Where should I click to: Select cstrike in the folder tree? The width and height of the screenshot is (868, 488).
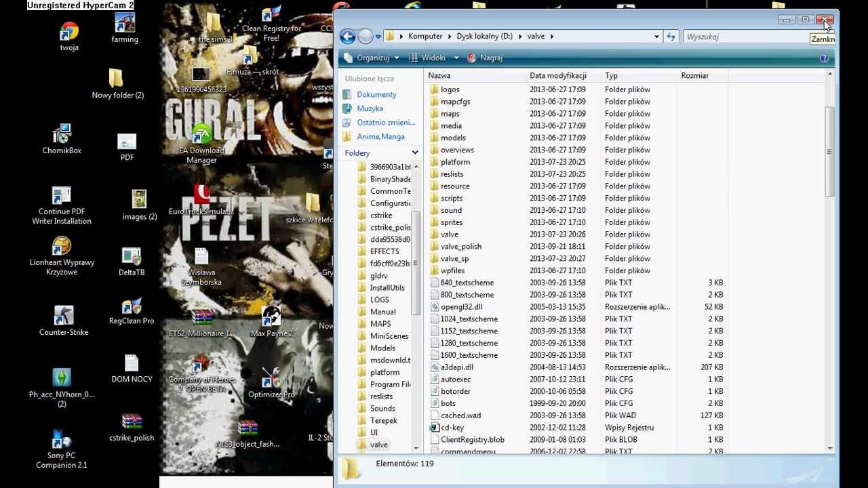point(381,216)
